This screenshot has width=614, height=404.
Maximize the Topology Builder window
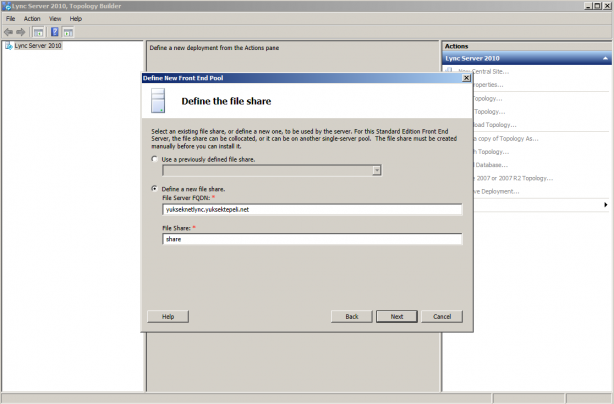click(598, 6)
